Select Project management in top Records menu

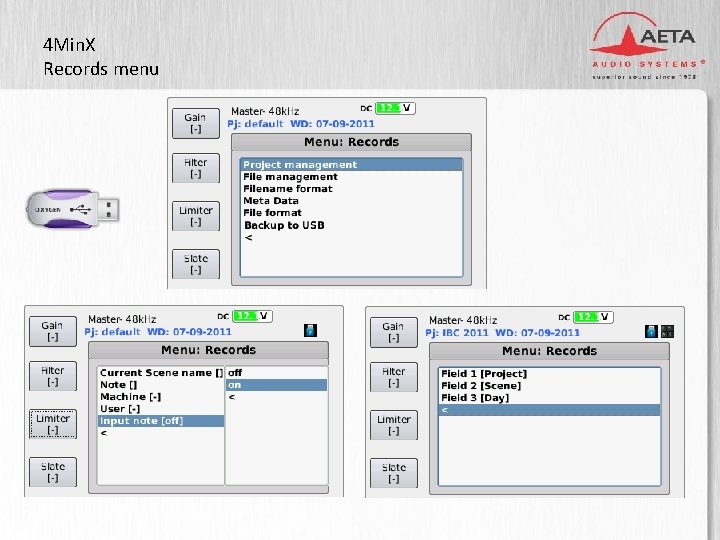(x=351, y=164)
